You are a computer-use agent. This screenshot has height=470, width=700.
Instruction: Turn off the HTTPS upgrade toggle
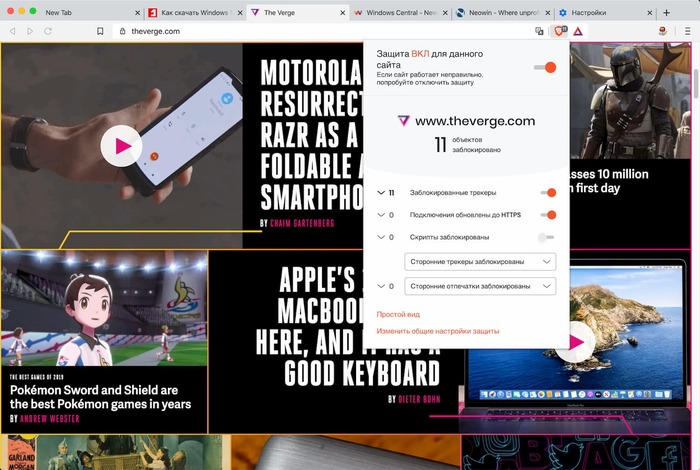(547, 215)
